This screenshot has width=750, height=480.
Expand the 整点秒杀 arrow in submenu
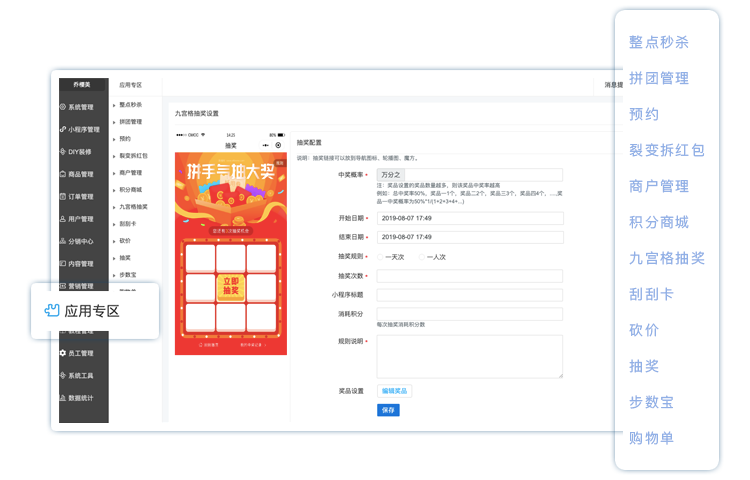pyautogui.click(x=114, y=105)
